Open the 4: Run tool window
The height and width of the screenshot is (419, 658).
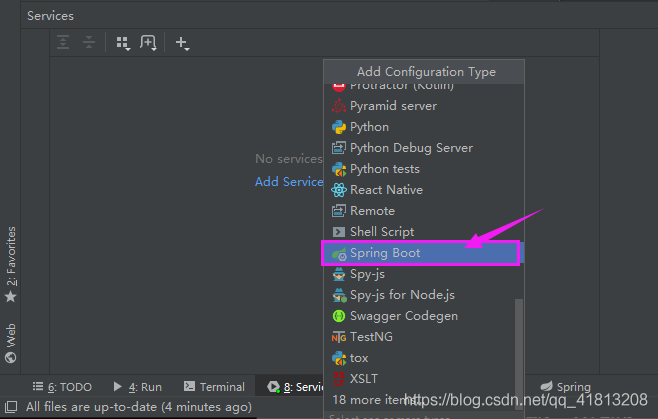137,387
